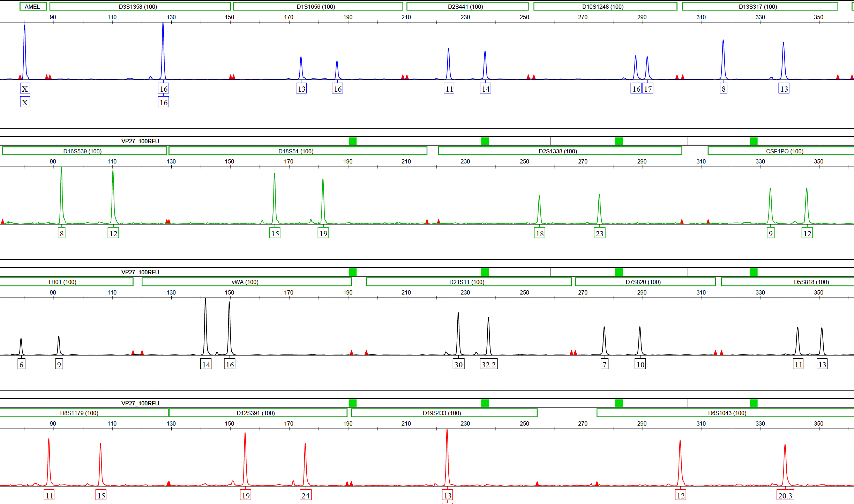Click the 32.2 allele label at D21S11
The height and width of the screenshot is (504, 854).
coord(488,365)
